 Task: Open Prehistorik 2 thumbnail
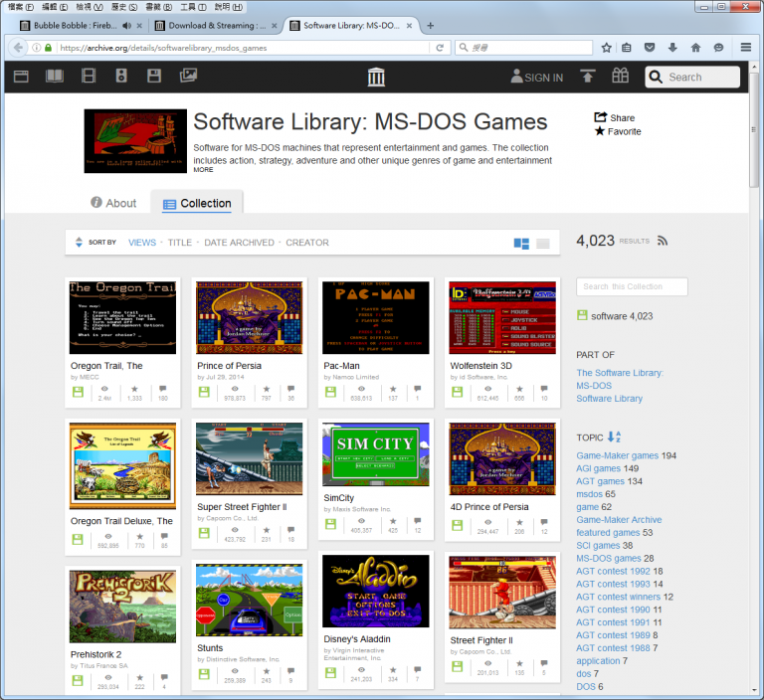tap(122, 607)
